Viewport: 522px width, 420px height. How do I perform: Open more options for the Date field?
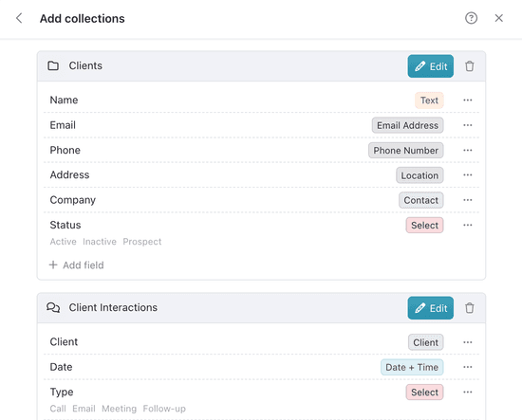[x=467, y=367]
